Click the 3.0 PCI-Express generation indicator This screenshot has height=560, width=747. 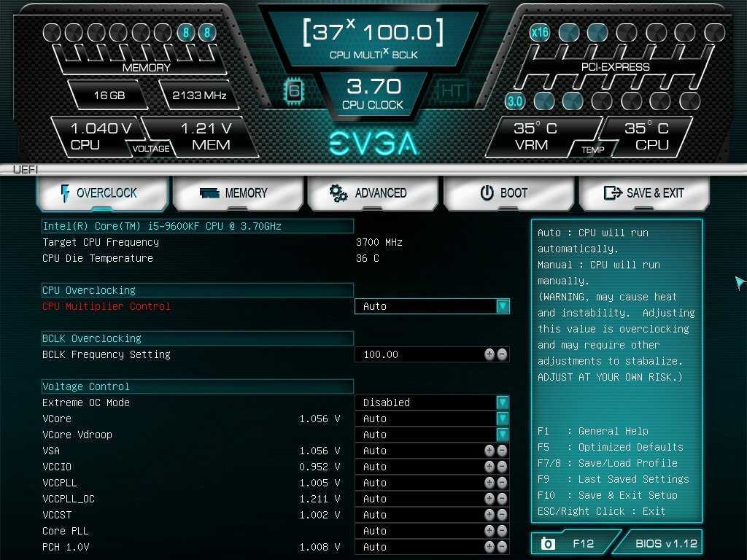[515, 101]
